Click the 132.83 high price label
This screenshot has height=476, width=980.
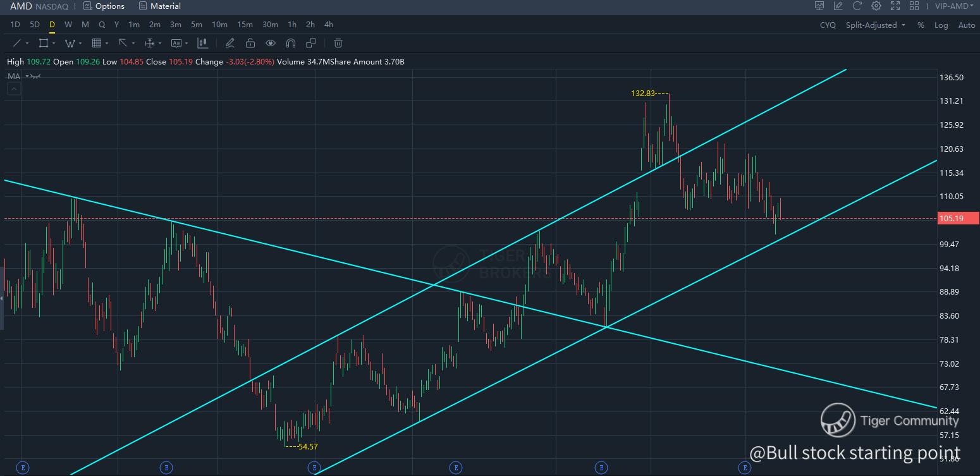[x=643, y=94]
